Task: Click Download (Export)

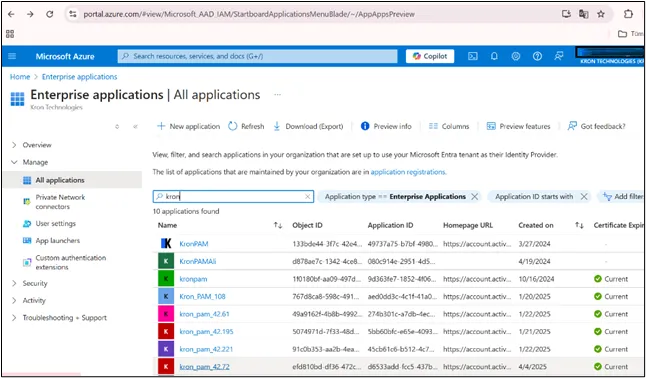Action: [x=308, y=126]
